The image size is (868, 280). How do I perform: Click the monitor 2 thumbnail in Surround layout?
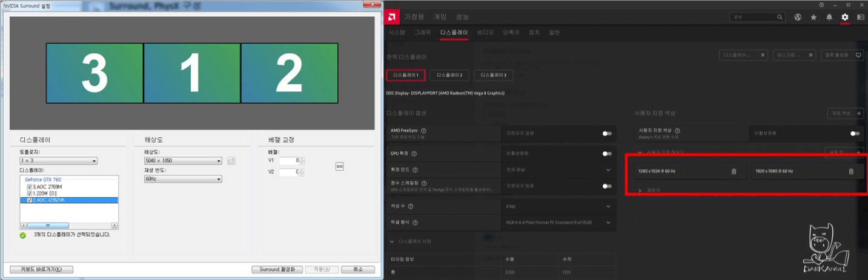290,73
